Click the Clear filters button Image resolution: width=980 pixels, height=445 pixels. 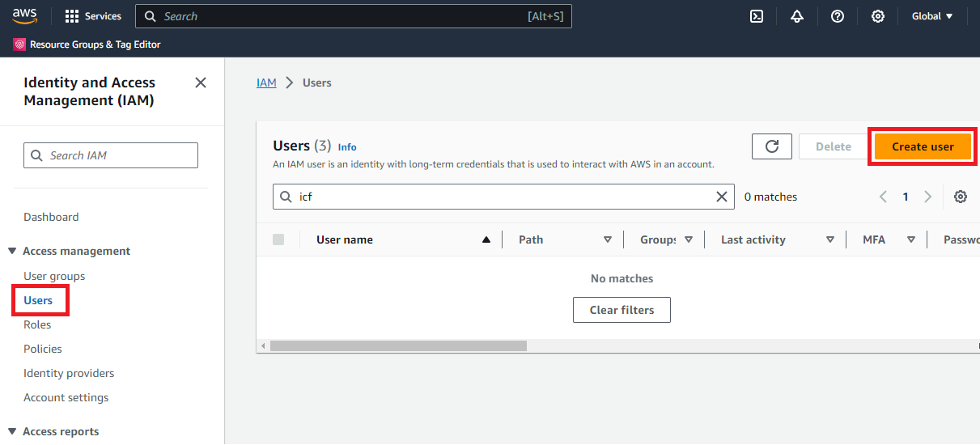(x=622, y=310)
